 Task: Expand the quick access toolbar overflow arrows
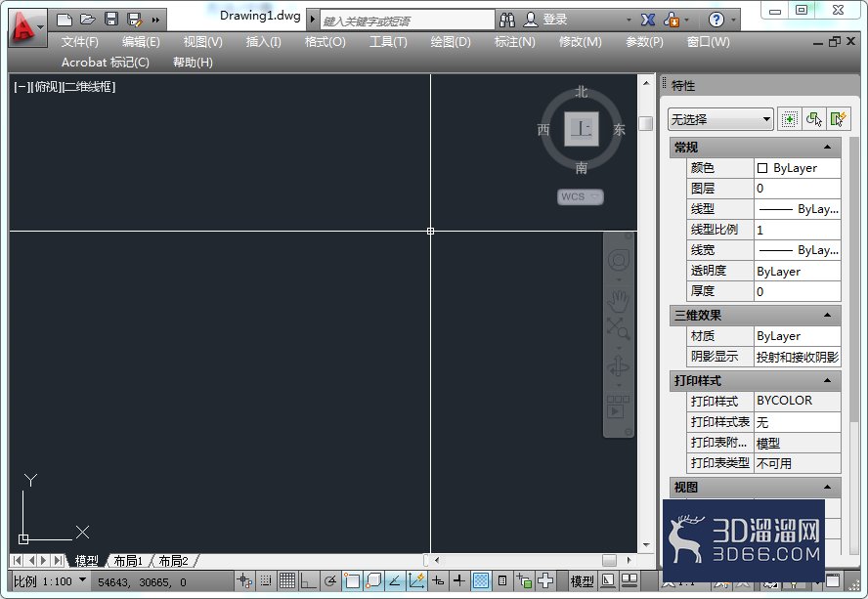pos(155,20)
